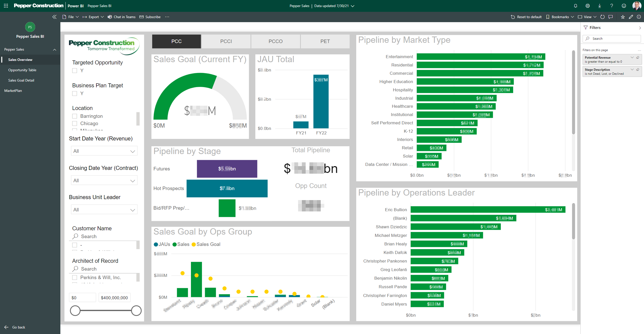Open the Export menu dropdown
The width and height of the screenshot is (644, 334).
click(x=93, y=17)
